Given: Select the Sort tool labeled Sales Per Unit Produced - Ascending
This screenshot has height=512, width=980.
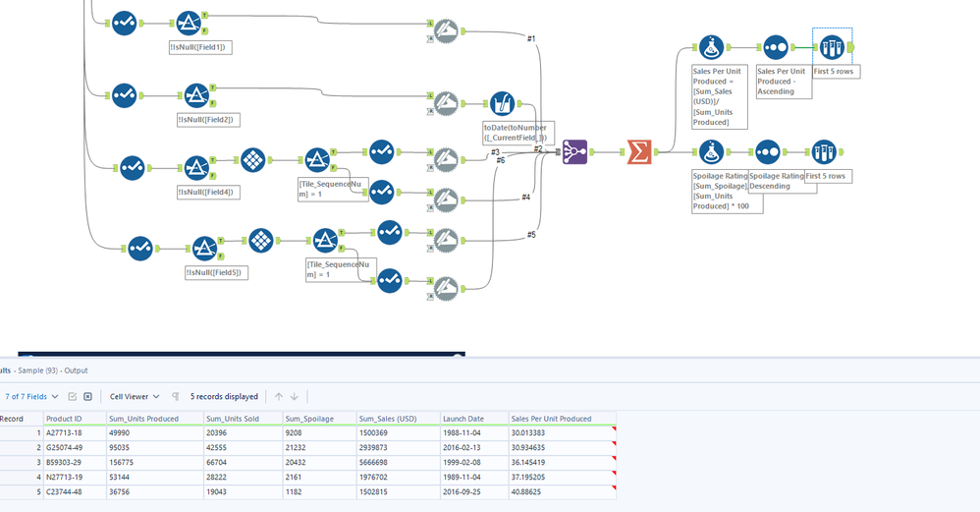Looking at the screenshot, I should coord(776,47).
